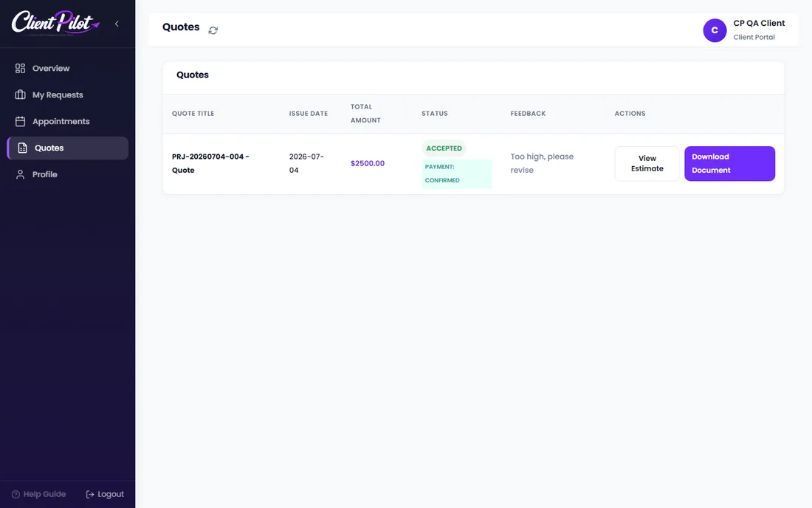Image resolution: width=812 pixels, height=508 pixels.
Task: Click the Quotes page title in header
Action: point(181,27)
